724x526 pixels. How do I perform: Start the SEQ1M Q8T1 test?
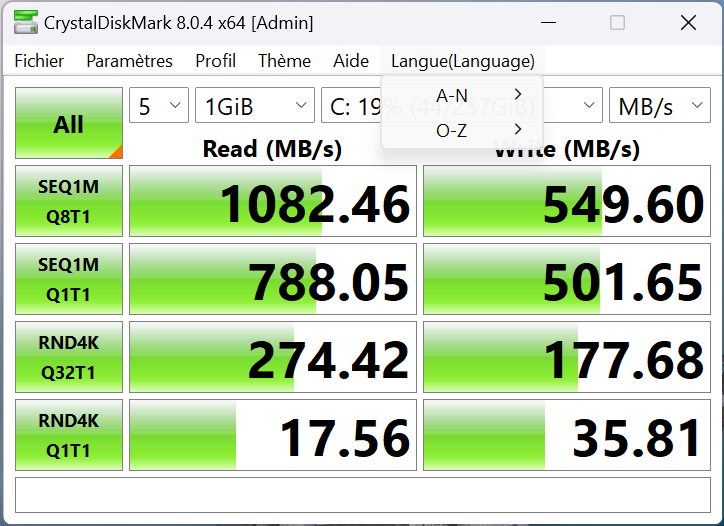tap(69, 201)
